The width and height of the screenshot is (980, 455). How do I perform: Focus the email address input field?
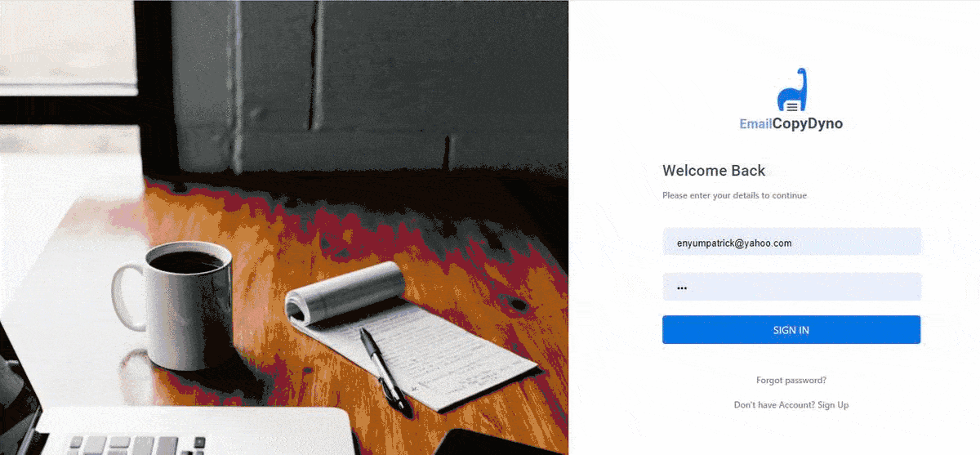click(791, 243)
